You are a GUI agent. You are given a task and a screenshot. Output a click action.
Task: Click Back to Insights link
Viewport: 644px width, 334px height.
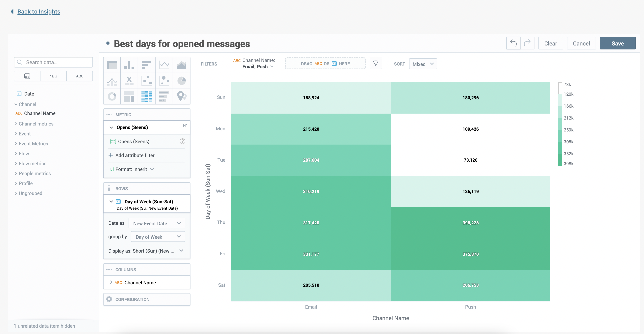coord(38,11)
